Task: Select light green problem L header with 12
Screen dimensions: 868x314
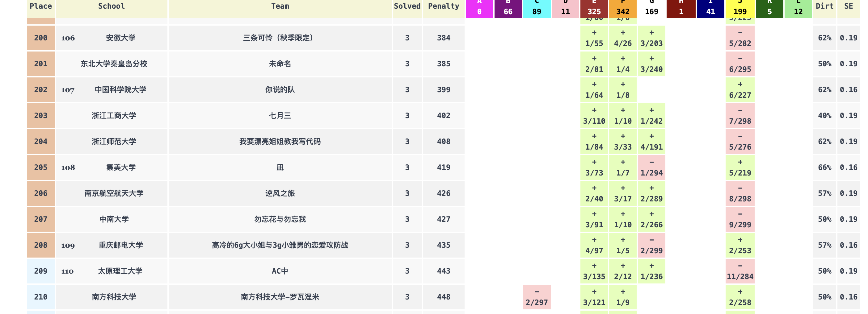Action: 798,8
